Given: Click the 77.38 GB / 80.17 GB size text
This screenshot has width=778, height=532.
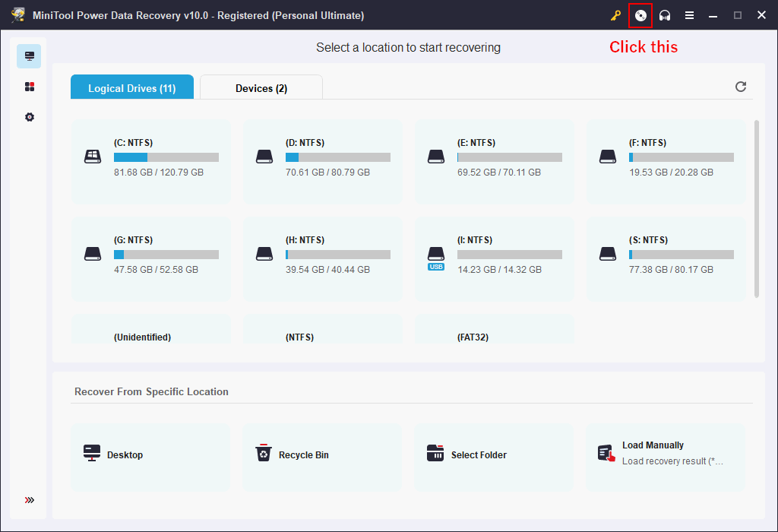Looking at the screenshot, I should 672,270.
